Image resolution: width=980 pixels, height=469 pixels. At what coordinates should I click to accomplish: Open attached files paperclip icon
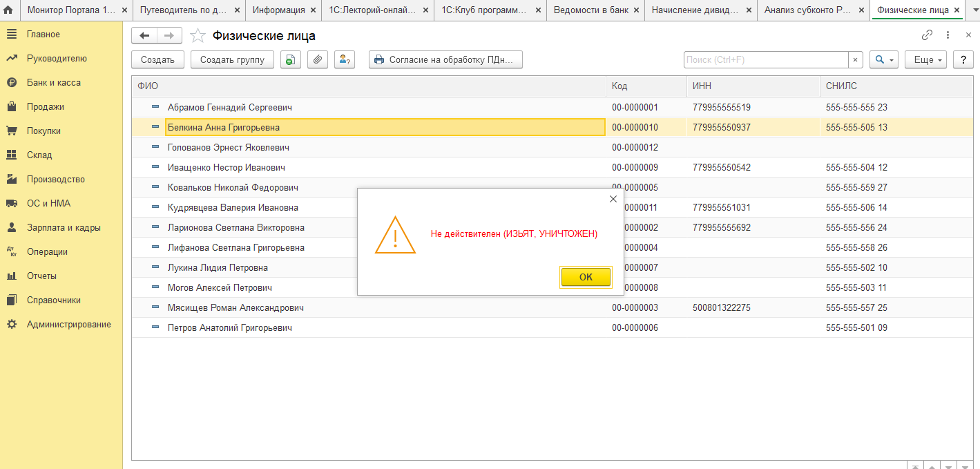[318, 59]
